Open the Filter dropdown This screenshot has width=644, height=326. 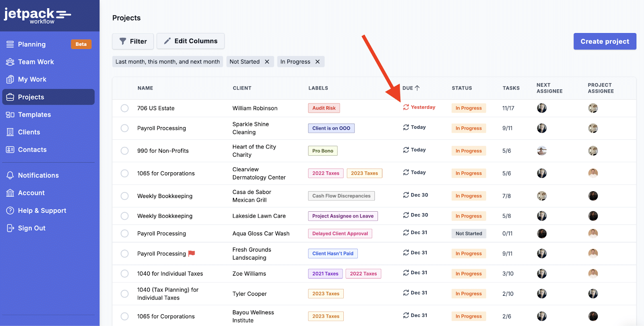coord(133,41)
